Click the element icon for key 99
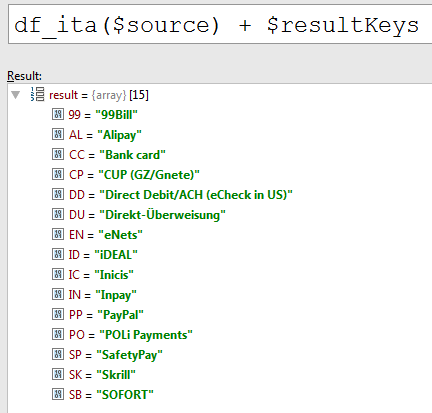 tap(58, 114)
